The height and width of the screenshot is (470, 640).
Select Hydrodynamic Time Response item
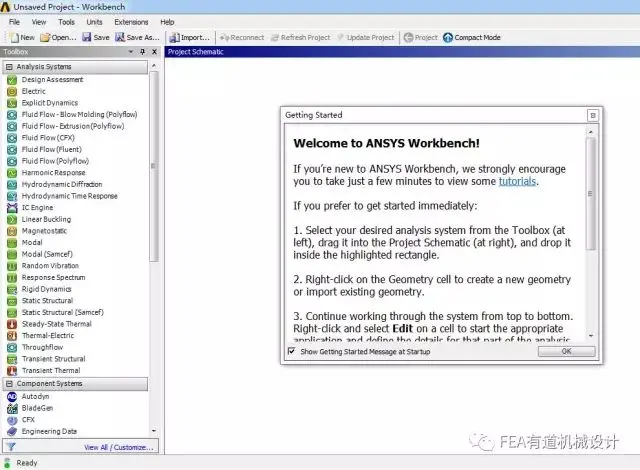69,196
